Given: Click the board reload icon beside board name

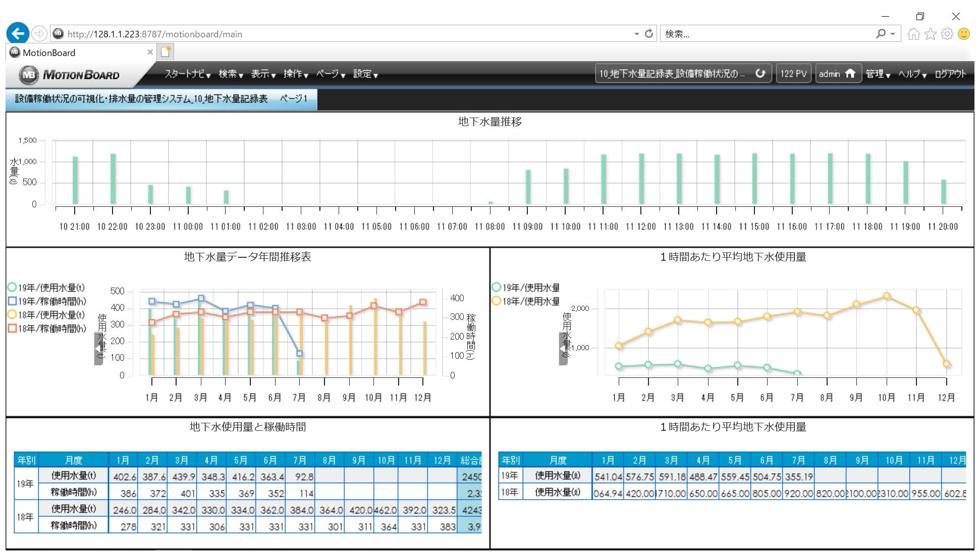Looking at the screenshot, I should 760,74.
